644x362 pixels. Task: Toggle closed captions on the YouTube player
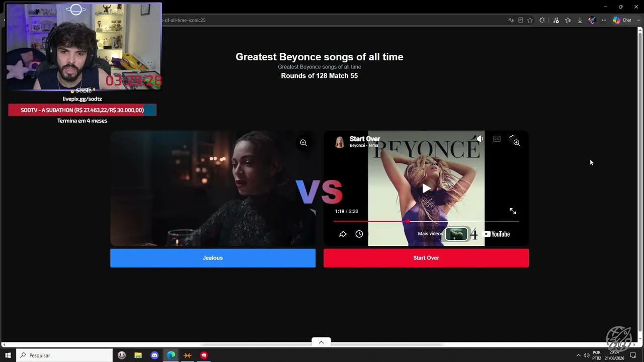click(497, 139)
